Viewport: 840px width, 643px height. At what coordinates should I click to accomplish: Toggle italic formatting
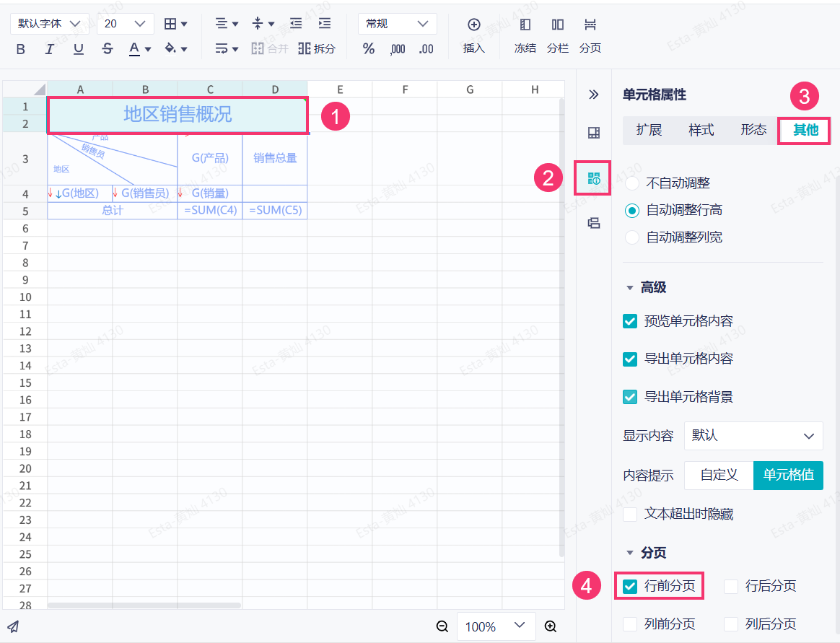click(49, 49)
